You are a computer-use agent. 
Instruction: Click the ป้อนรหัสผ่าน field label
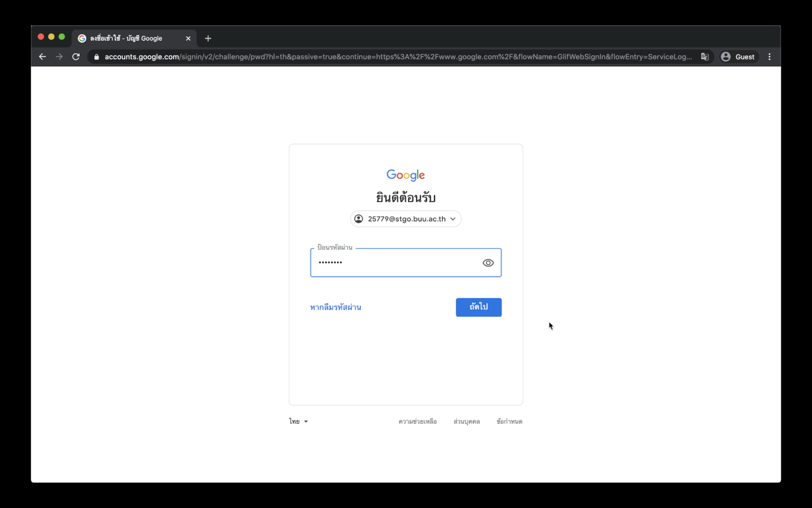pyautogui.click(x=335, y=247)
